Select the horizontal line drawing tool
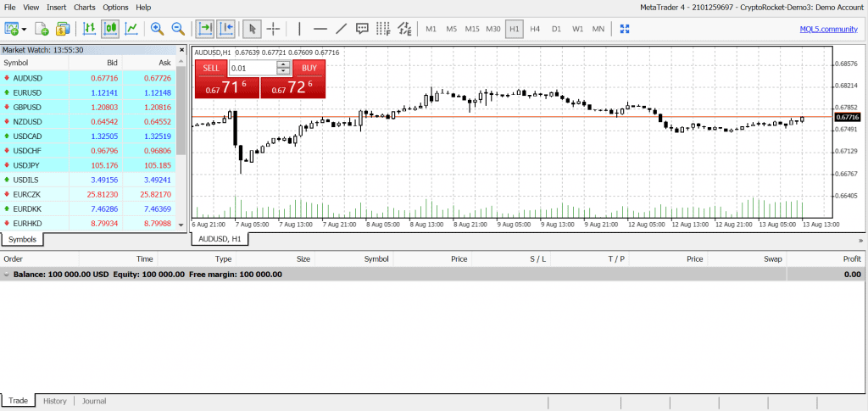868x411 pixels. [320, 28]
